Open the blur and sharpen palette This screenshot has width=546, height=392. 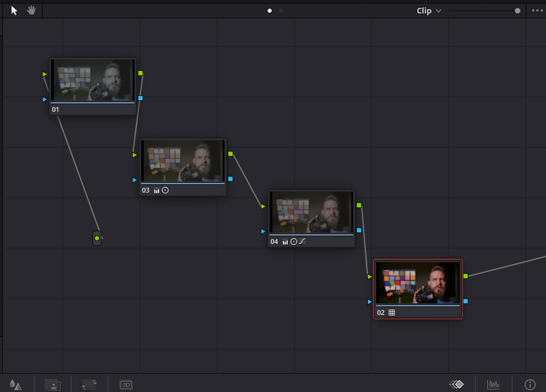coord(15,385)
